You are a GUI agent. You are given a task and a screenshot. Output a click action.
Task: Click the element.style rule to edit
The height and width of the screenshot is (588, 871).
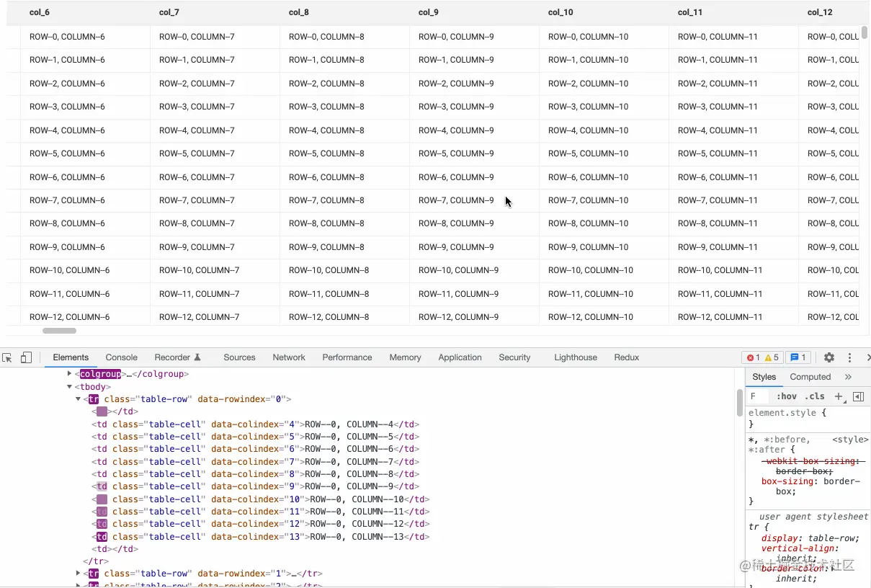pyautogui.click(x=783, y=412)
